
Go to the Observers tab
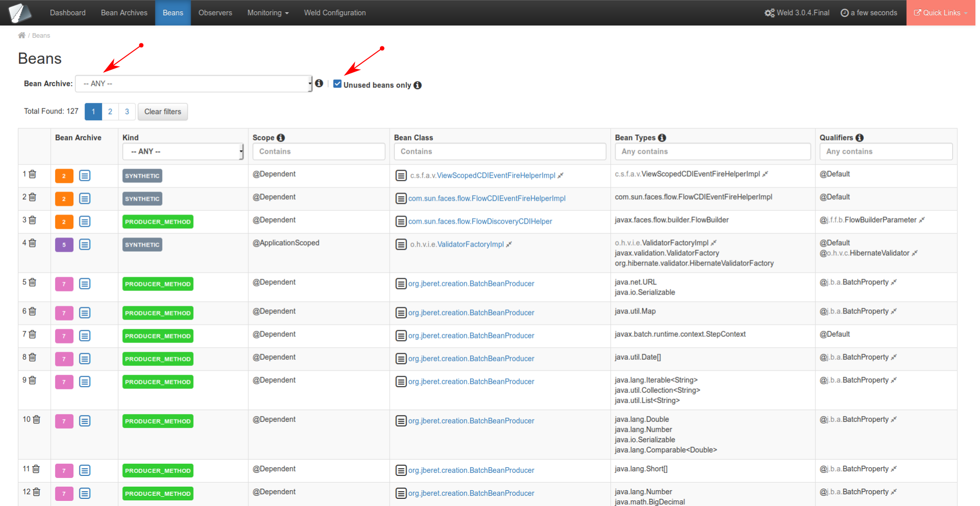point(215,13)
